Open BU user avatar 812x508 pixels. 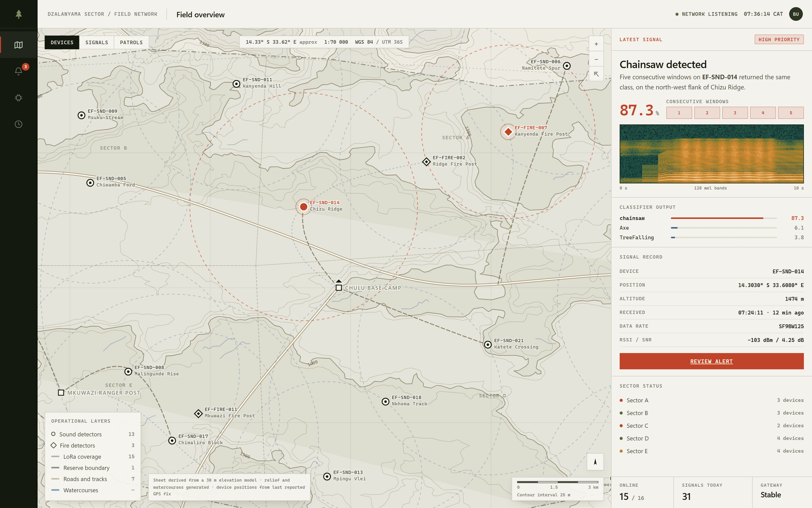pos(796,14)
